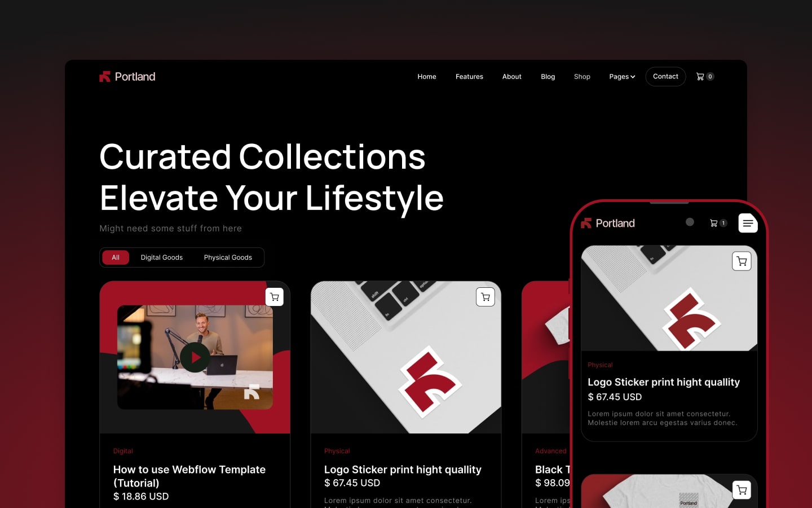812x508 pixels.
Task: Click the desktop cart count badge
Action: (710, 77)
